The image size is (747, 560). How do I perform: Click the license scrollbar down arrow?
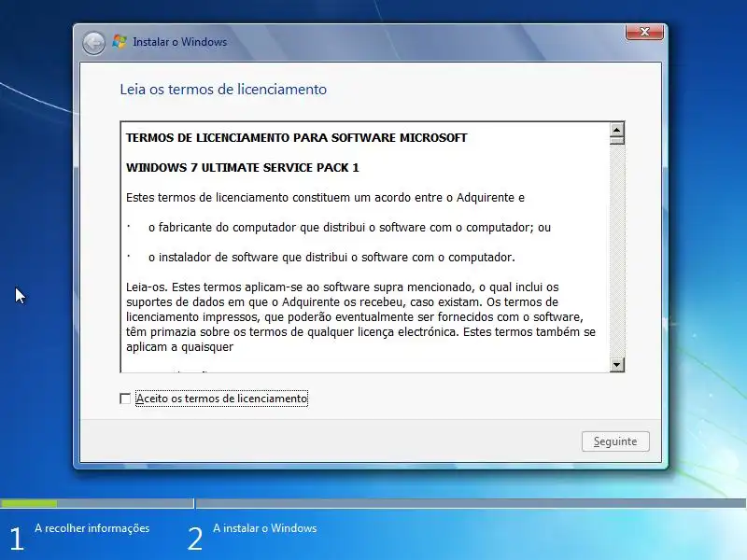click(x=617, y=364)
